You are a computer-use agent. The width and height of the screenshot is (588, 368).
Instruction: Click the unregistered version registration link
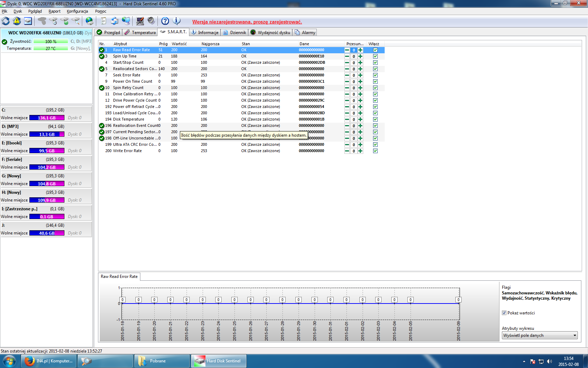[x=247, y=22]
